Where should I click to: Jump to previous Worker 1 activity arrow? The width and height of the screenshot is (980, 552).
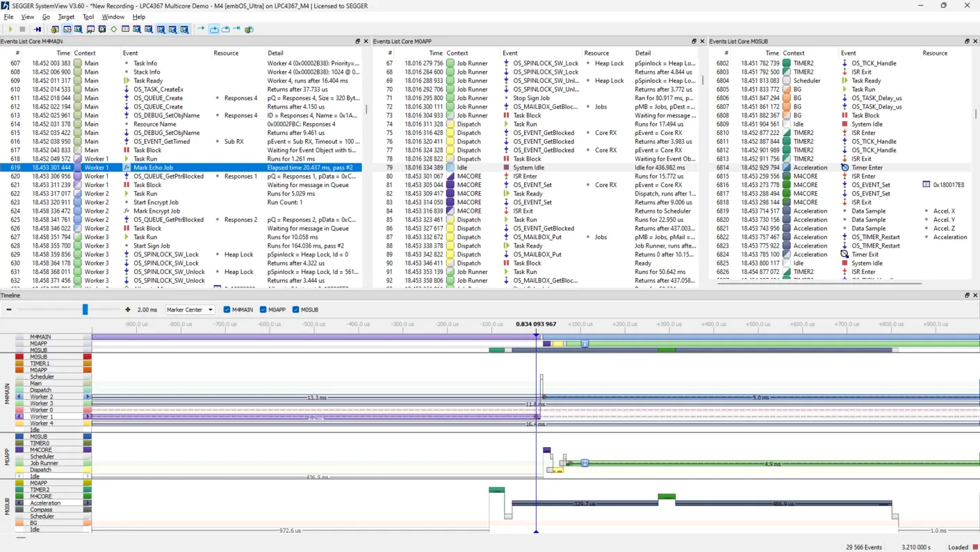point(19,416)
